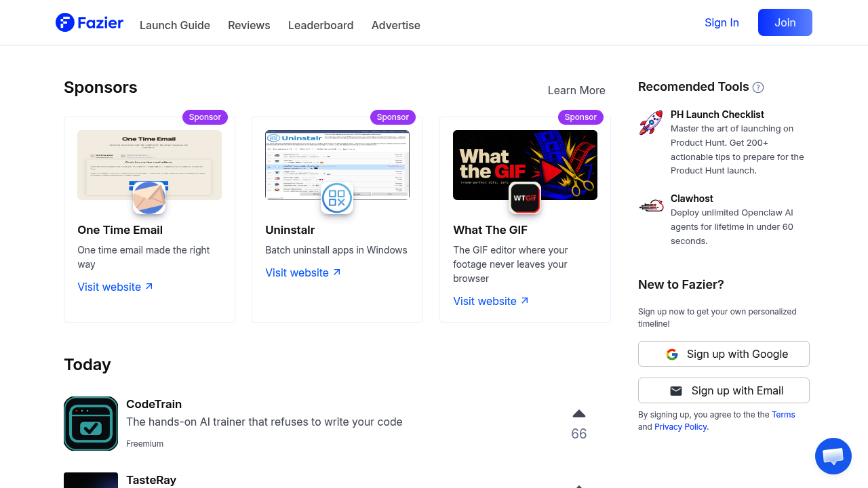
Task: Visit the What The GIF website
Action: click(x=491, y=301)
